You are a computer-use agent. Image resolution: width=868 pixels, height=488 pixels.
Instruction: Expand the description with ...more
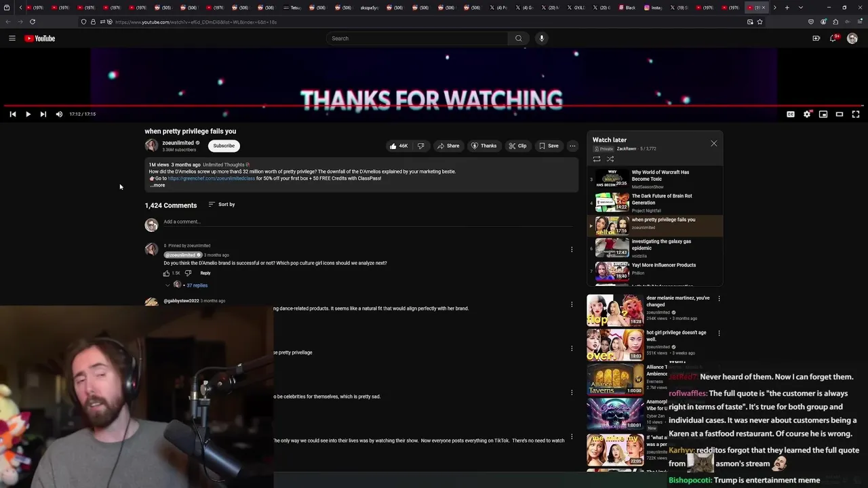[x=157, y=185]
